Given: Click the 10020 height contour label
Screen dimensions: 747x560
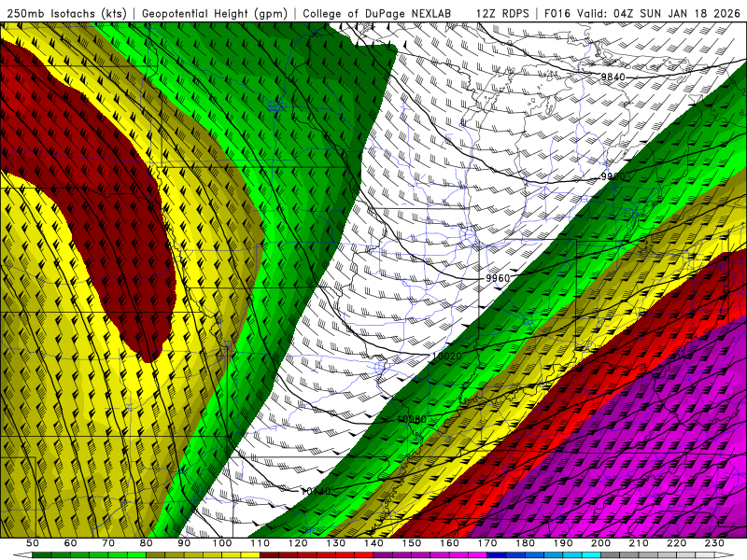Looking at the screenshot, I should pyautogui.click(x=447, y=357).
